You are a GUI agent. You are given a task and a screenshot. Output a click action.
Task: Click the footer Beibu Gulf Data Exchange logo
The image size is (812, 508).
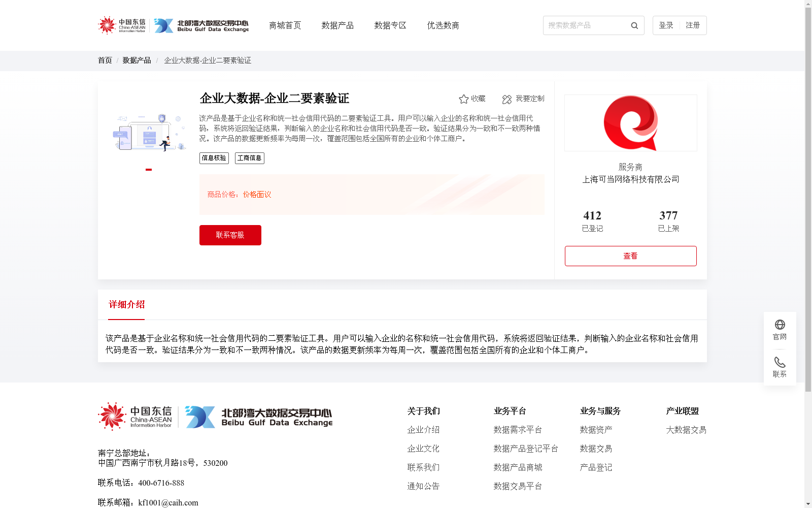pos(259,417)
